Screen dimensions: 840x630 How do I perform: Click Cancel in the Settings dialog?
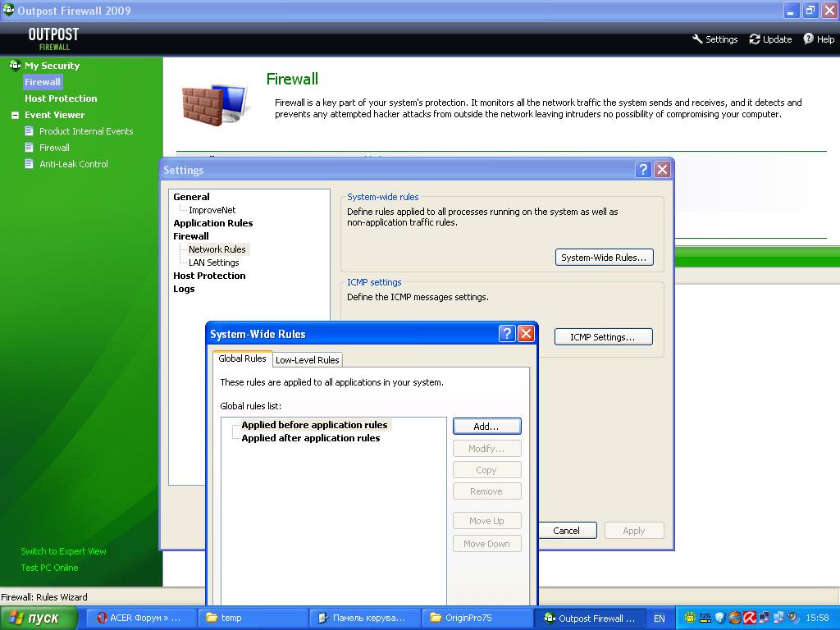[566, 531]
